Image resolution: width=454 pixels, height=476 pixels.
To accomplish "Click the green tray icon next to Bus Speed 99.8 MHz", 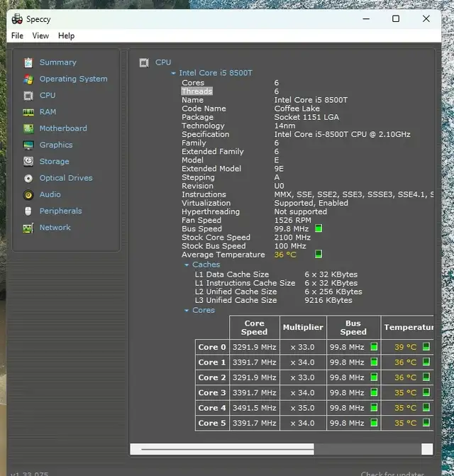I will [319, 228].
